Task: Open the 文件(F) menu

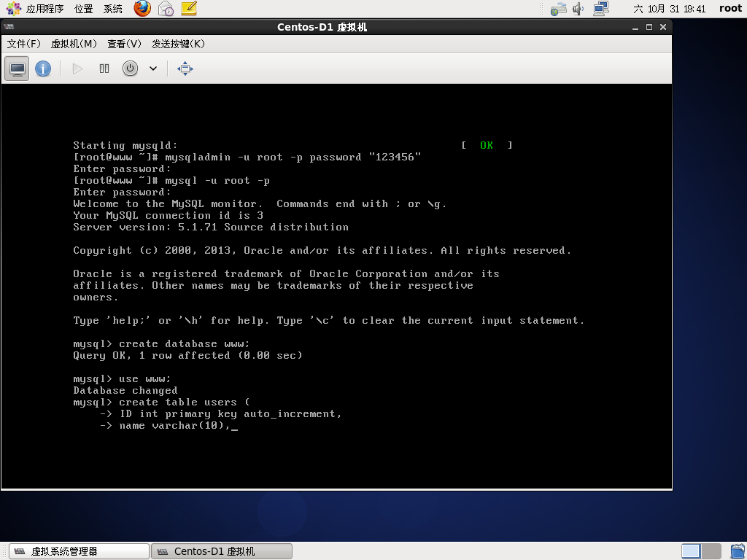Action: tap(24, 44)
